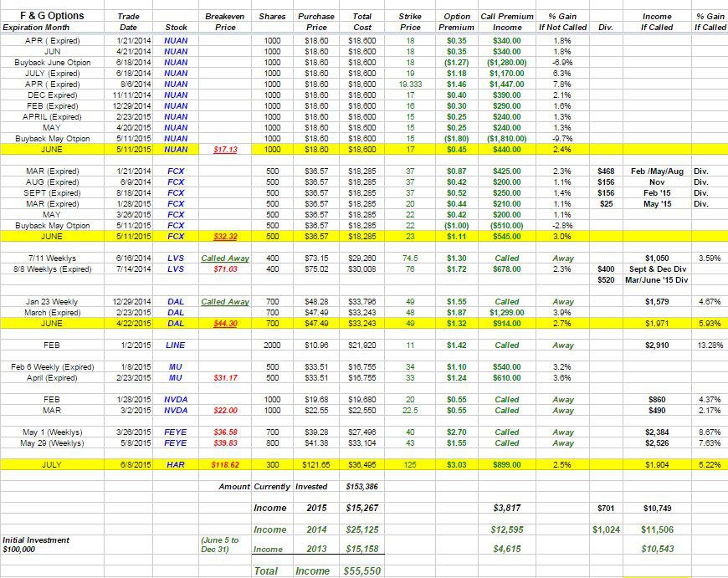Select the 2014 income total $25,125
This screenshot has height=578, width=728.
pyautogui.click(x=362, y=529)
